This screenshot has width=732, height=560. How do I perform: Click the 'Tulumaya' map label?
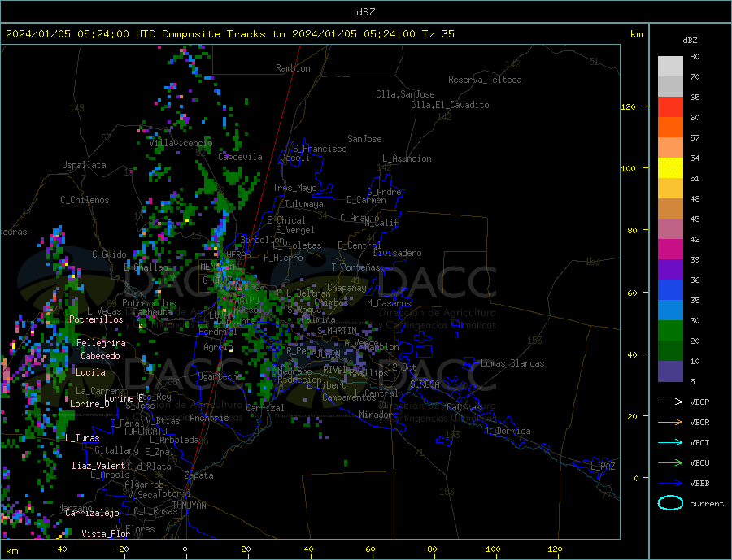pyautogui.click(x=304, y=204)
